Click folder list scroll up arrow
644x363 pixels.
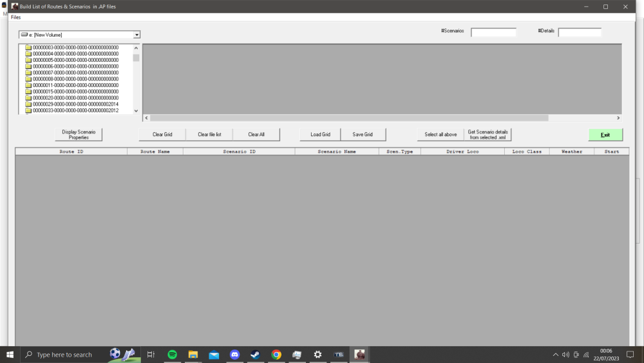136,48
